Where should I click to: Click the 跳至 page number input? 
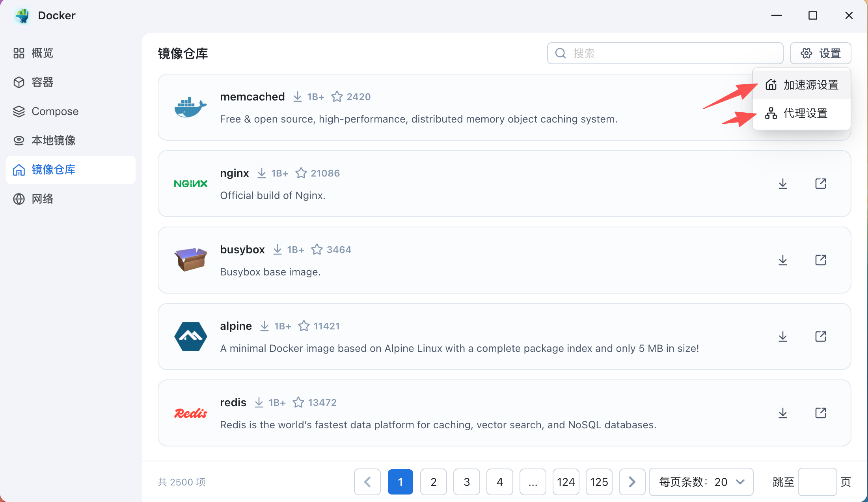(817, 482)
